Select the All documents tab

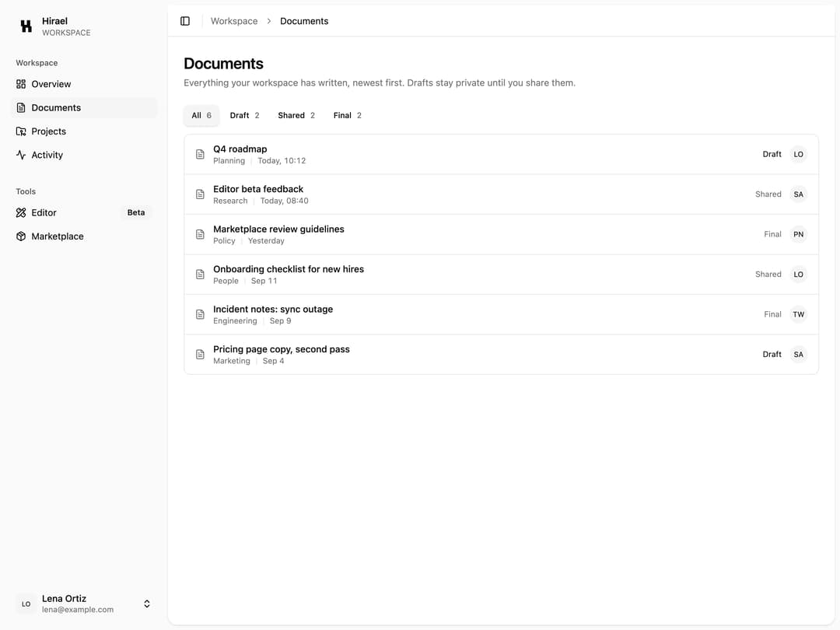[201, 115]
